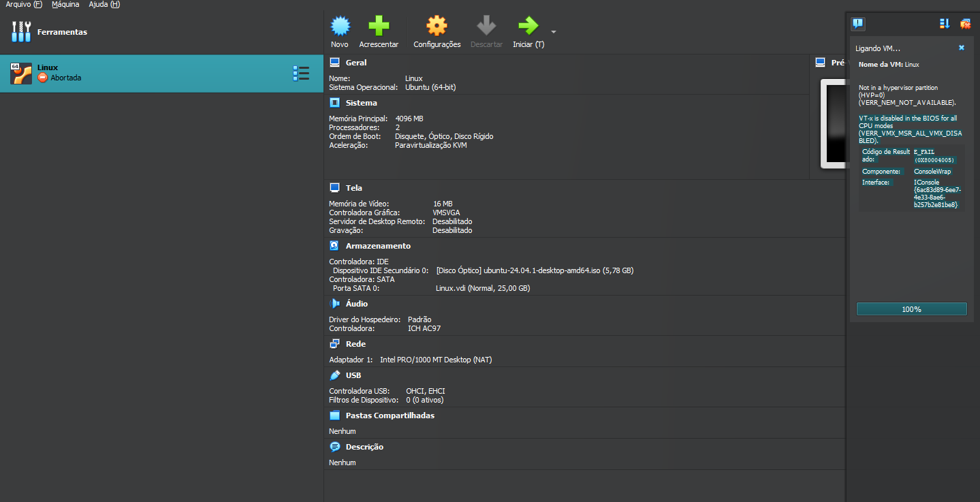Click the Descrição speech bubble icon

[x=334, y=447]
